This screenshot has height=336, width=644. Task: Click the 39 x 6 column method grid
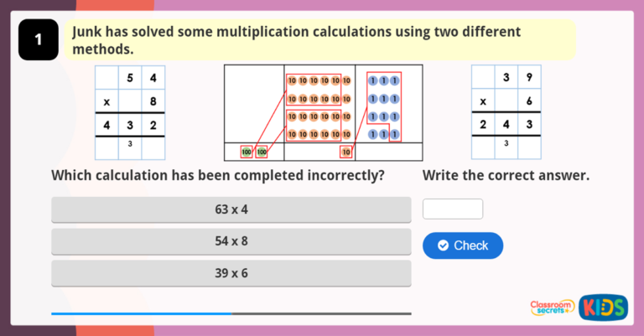coord(506,112)
